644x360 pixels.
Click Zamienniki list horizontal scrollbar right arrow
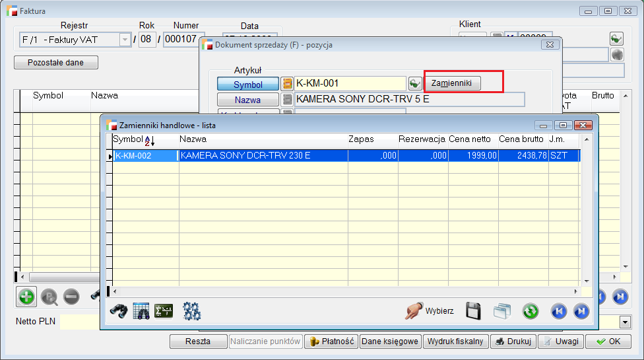[575, 291]
